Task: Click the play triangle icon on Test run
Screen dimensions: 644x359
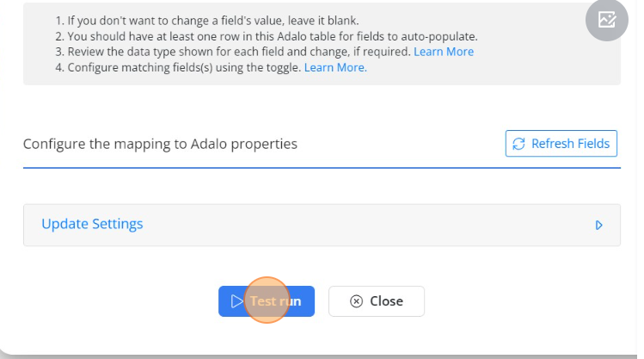Action: [x=236, y=301]
